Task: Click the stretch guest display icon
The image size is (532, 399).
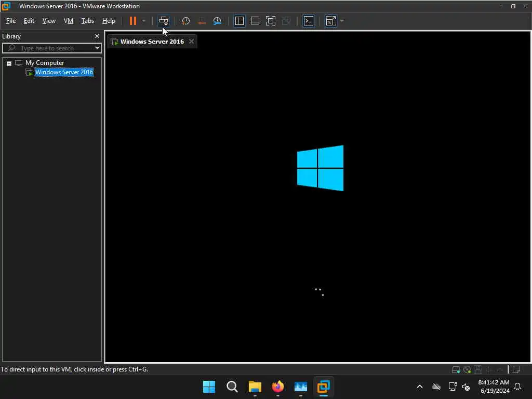Action: tap(331, 21)
